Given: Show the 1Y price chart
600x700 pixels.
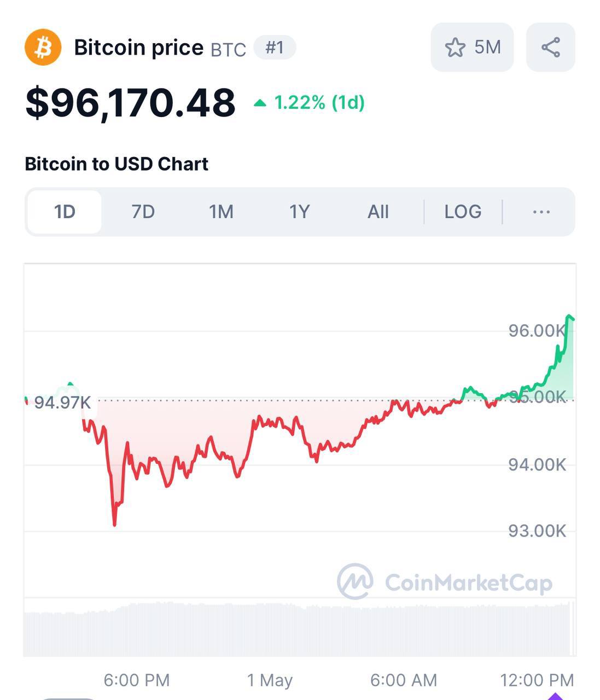Looking at the screenshot, I should pos(299,212).
